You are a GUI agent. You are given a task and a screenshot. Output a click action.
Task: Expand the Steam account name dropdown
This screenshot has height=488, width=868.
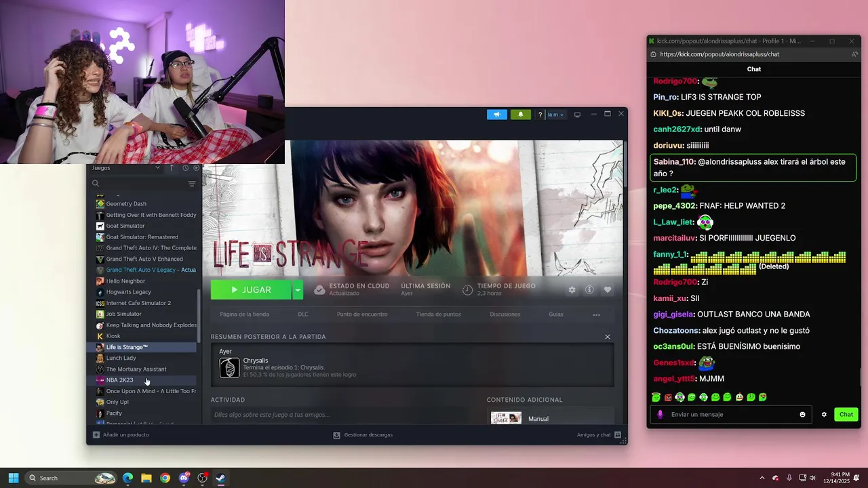[555, 115]
